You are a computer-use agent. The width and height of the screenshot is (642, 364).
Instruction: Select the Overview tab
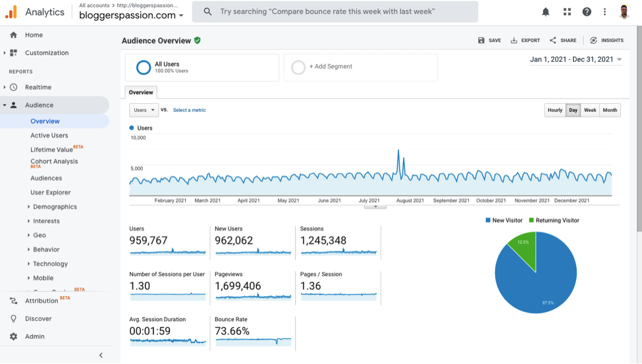pos(141,93)
